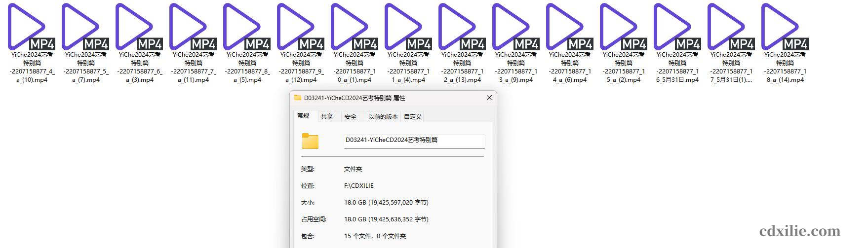Switch to the 以前的版本 tab
868x248 pixels.
tap(383, 117)
